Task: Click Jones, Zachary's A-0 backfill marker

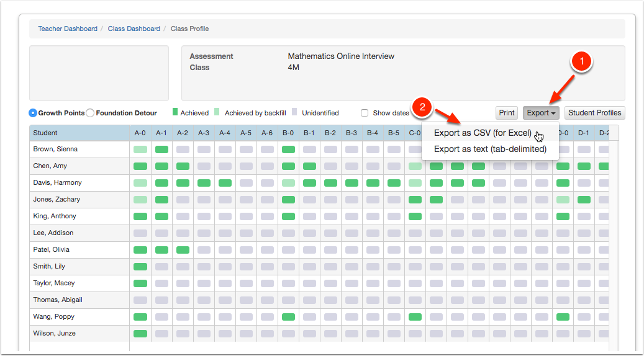Action: click(x=140, y=200)
